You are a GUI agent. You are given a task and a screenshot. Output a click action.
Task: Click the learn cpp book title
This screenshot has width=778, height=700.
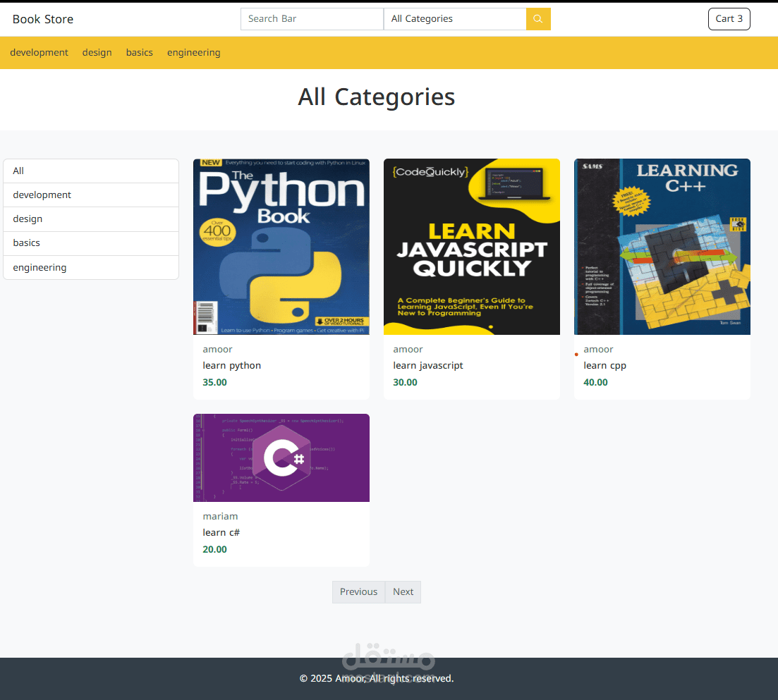tap(604, 365)
